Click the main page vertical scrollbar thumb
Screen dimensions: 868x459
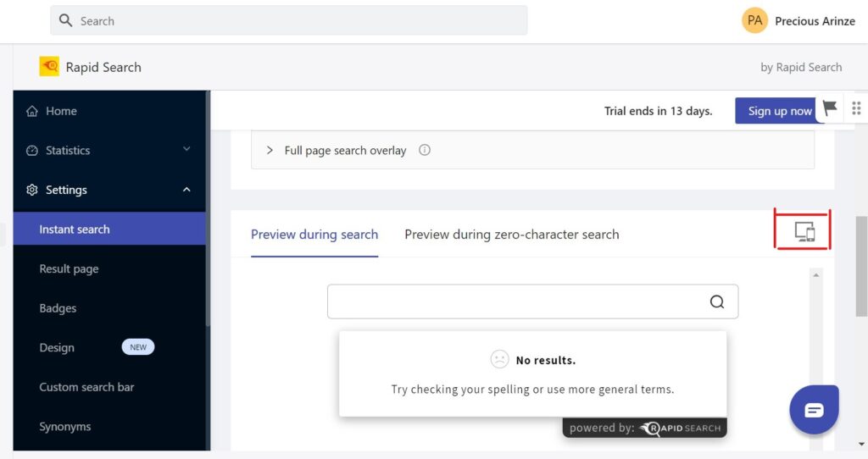point(861,267)
